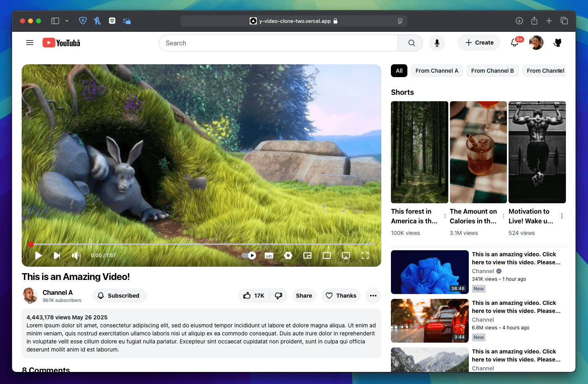This screenshot has width=588, height=384.
Task: Toggle the autoplay switch
Action: pyautogui.click(x=249, y=255)
